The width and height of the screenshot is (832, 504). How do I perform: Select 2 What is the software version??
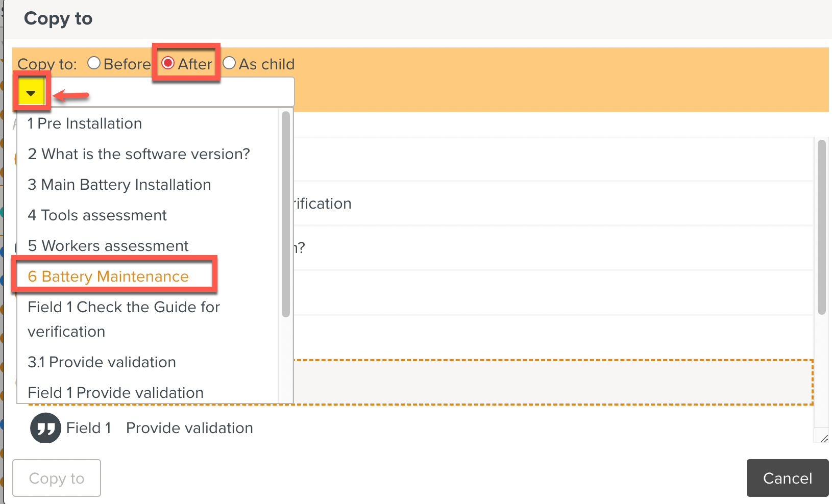(x=138, y=154)
